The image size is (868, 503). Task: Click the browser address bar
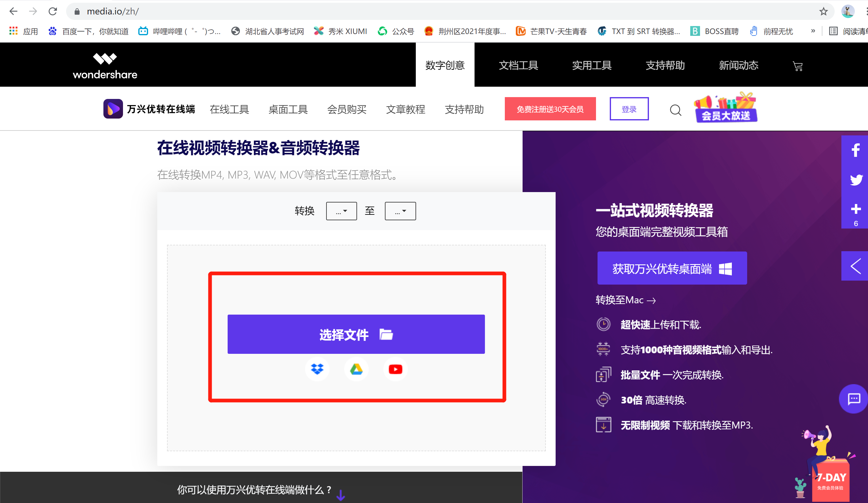241,11
